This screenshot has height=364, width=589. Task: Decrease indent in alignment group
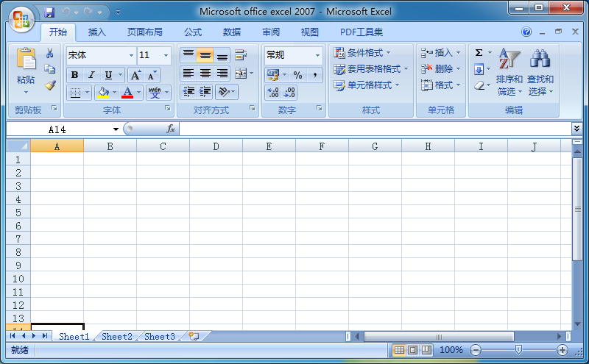point(188,92)
